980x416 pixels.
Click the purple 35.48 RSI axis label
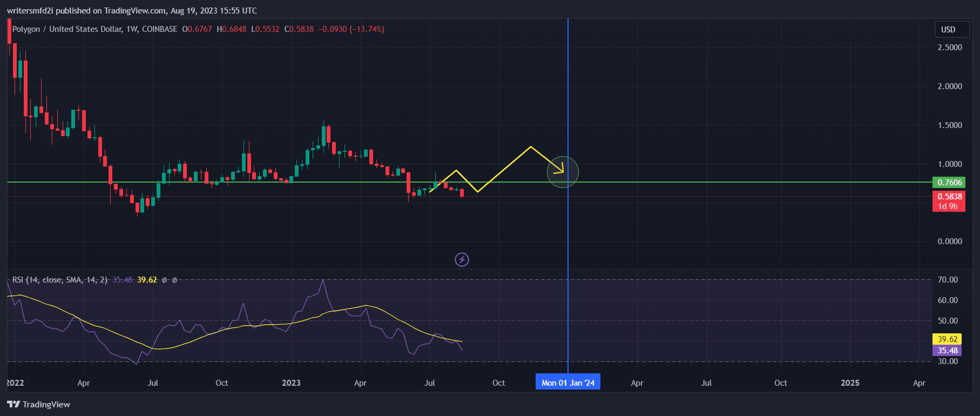coord(947,351)
